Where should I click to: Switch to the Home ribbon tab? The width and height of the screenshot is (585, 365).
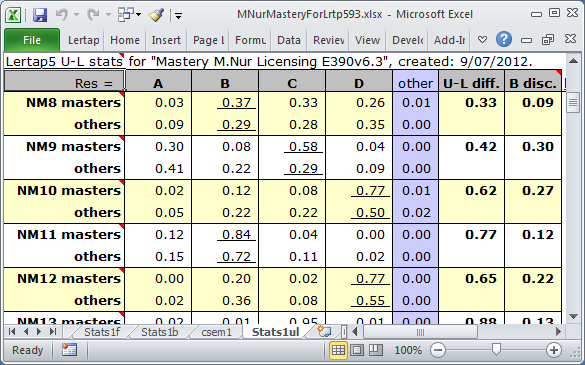[125, 40]
